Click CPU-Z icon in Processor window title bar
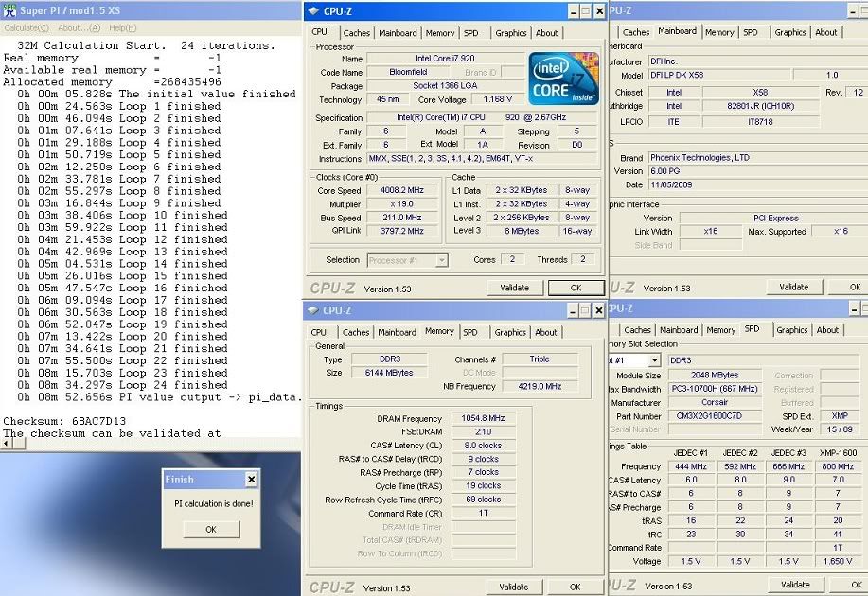The image size is (868, 596). 312,11
